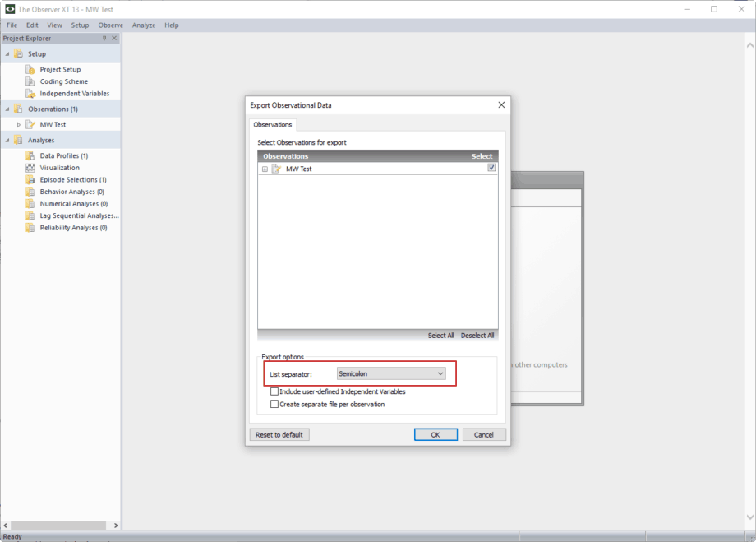Open the Analyze menu
The width and height of the screenshot is (756, 542).
coord(144,25)
